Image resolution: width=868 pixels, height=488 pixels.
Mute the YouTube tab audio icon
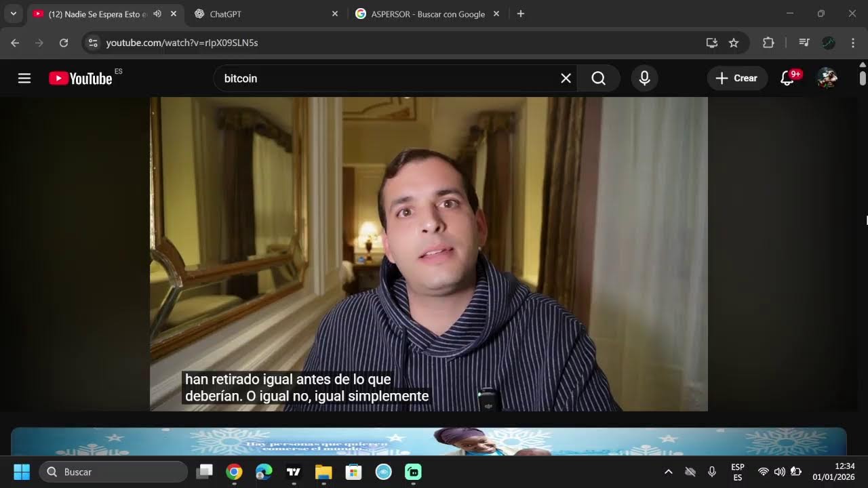click(157, 14)
